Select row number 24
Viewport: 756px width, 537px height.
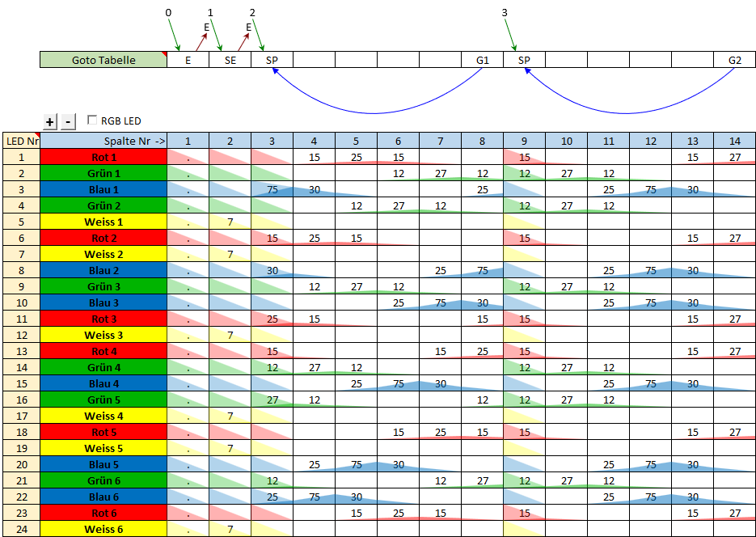pyautogui.click(x=22, y=529)
